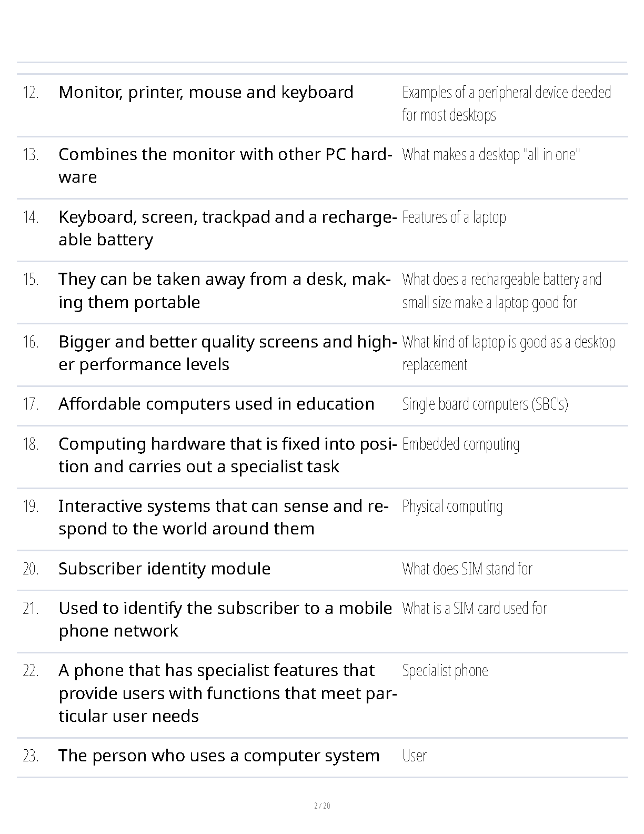The image size is (644, 834).
Task: Select 'The person who uses a computer system'
Action: pyautogui.click(x=219, y=756)
